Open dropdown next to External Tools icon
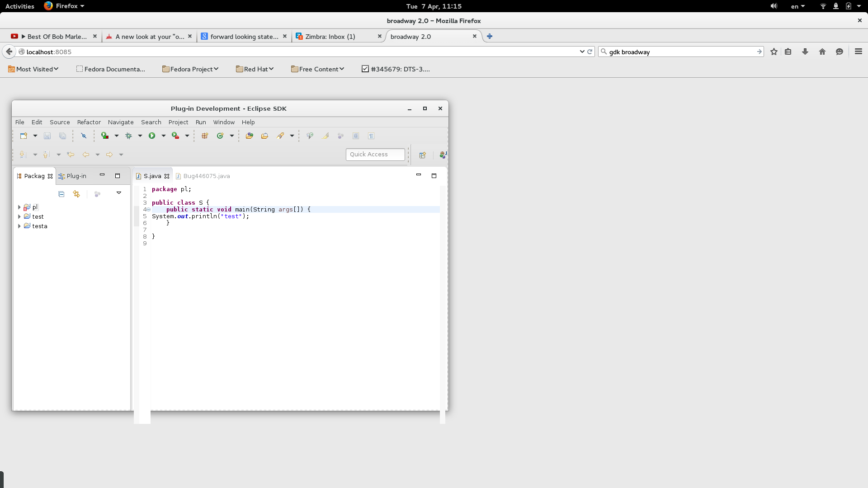The image size is (868, 488). pyautogui.click(x=187, y=136)
